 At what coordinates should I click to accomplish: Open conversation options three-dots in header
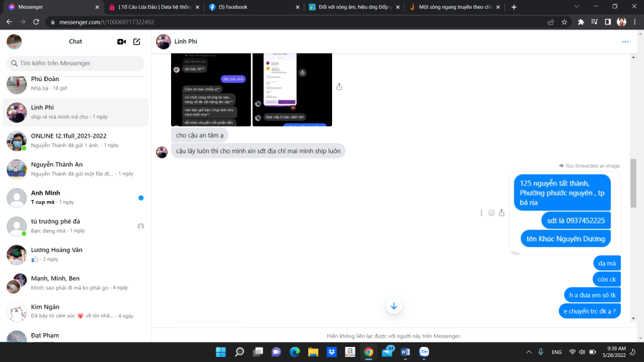(x=625, y=41)
